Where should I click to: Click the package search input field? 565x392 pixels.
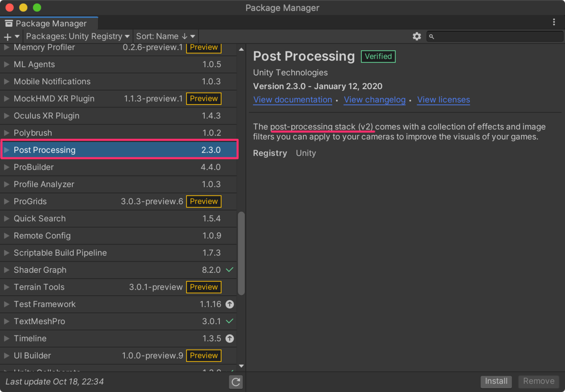(x=494, y=36)
